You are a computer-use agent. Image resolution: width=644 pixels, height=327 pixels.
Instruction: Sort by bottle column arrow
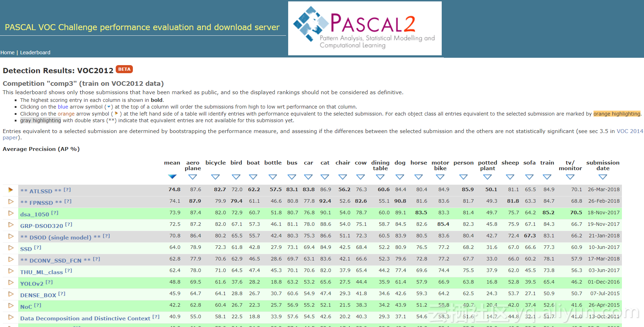[273, 177]
